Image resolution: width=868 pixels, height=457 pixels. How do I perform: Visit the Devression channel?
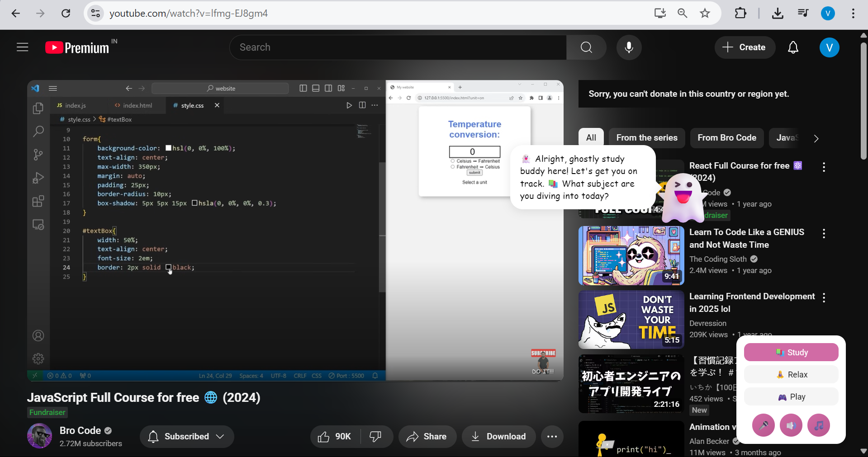pyautogui.click(x=708, y=323)
